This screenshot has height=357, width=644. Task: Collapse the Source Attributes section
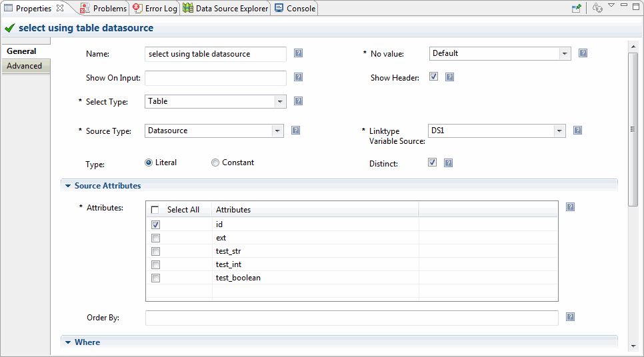click(68, 186)
